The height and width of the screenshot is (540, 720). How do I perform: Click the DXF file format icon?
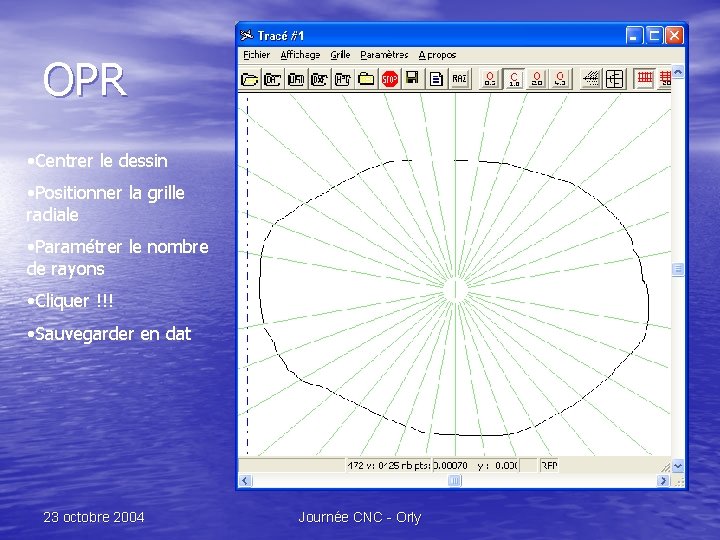tap(319, 79)
